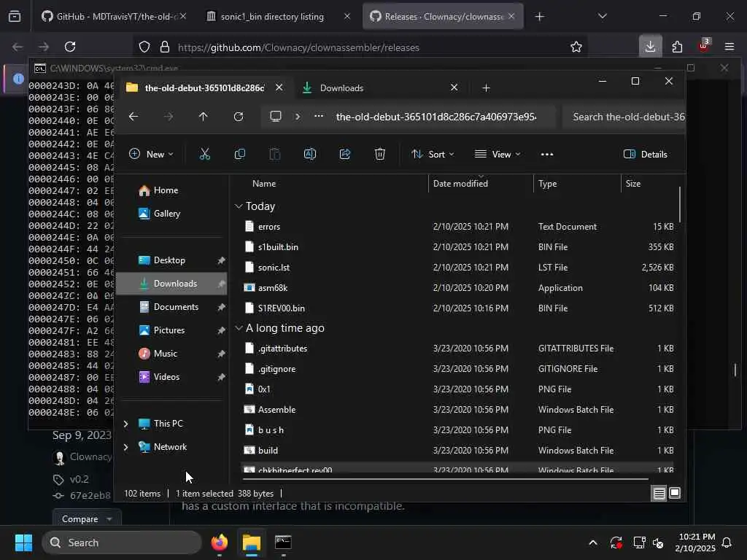Click the horizontal scrollbar in file list
Screen dimensions: 747x560
(446, 479)
